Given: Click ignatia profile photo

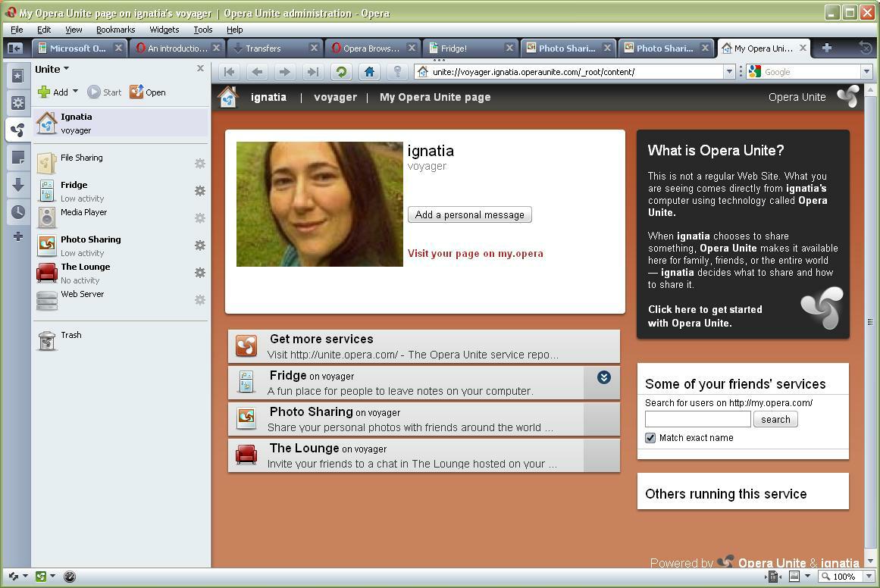Looking at the screenshot, I should tap(319, 204).
